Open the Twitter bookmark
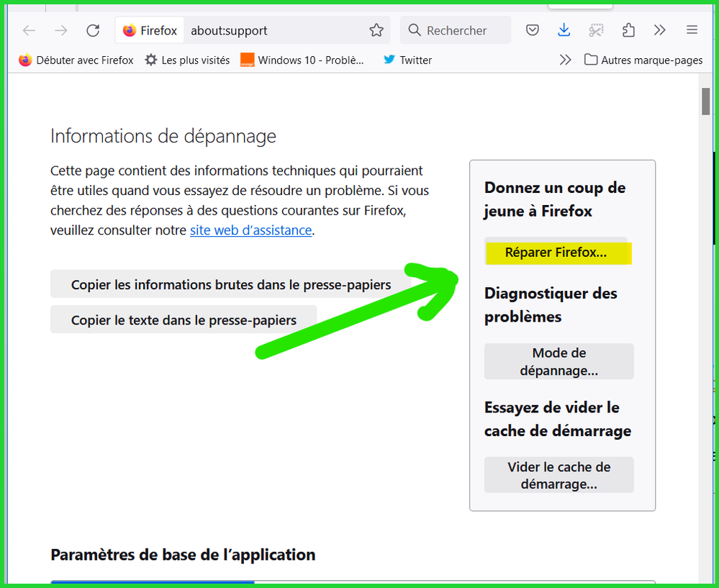This screenshot has height=588, width=719. point(407,60)
